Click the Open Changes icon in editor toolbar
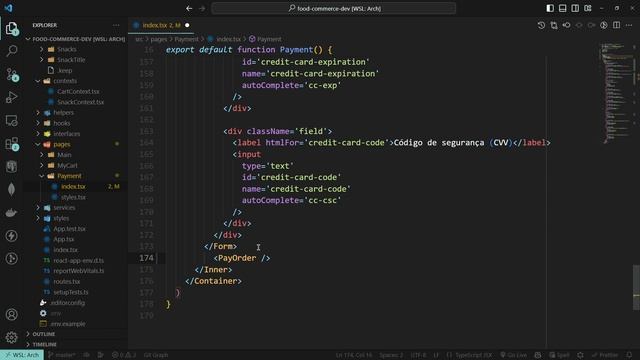The height and width of the screenshot is (360, 640). click(x=554, y=25)
